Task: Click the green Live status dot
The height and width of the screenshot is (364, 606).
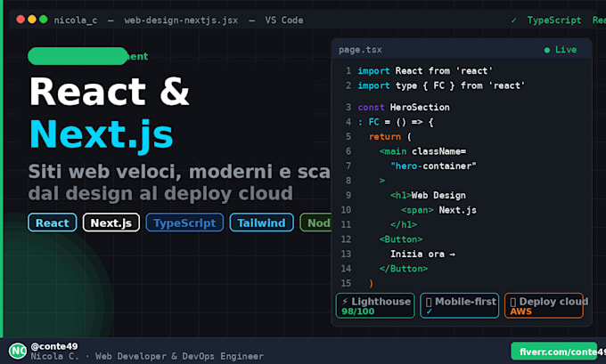Action: [547, 50]
